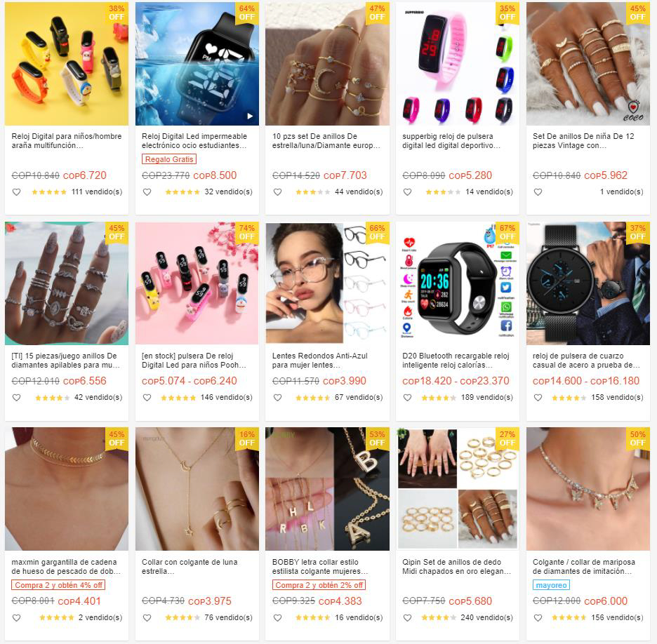Like the D20 Bluetooth smartwatch heart icon
Image resolution: width=657 pixels, height=644 pixels.
(x=407, y=397)
